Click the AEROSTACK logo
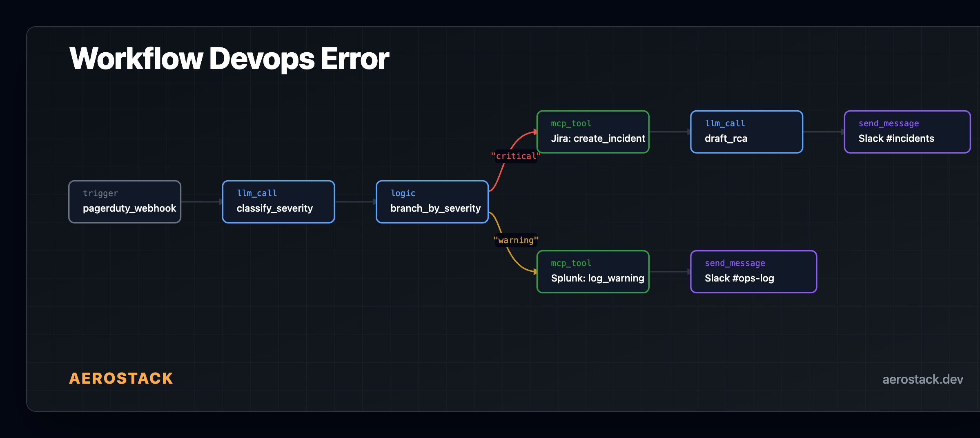Image resolution: width=980 pixels, height=438 pixels. click(x=120, y=378)
